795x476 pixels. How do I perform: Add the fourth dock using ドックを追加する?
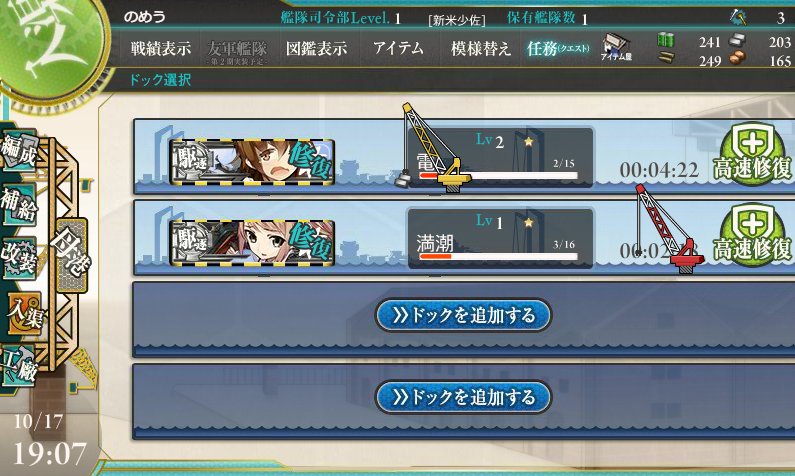pos(463,397)
